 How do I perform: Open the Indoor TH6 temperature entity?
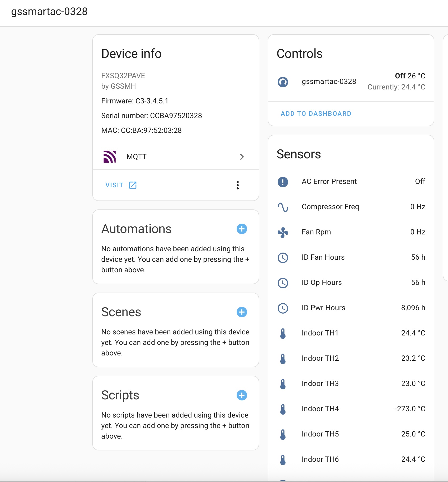pyautogui.click(x=320, y=459)
